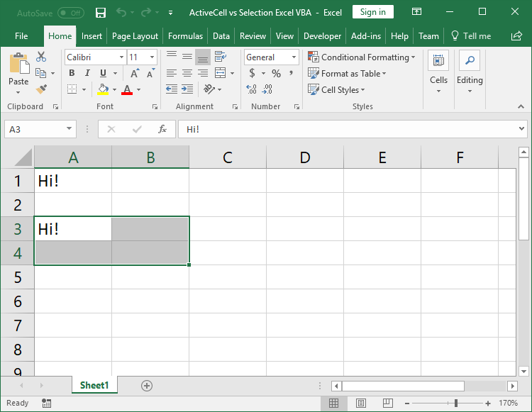The width and height of the screenshot is (532, 412).
Task: Switch to the Insert tab
Action: coord(92,36)
